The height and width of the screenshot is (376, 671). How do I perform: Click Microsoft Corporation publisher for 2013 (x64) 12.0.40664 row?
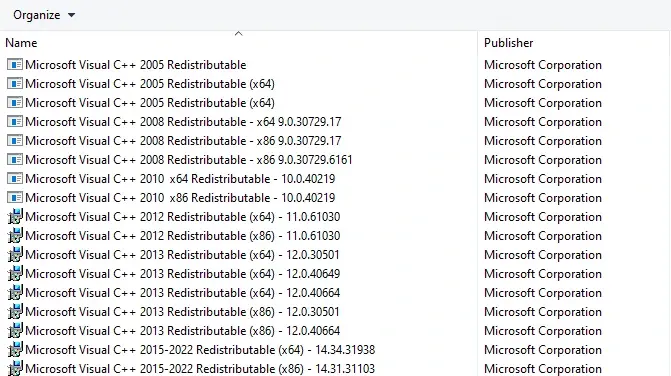(x=543, y=293)
